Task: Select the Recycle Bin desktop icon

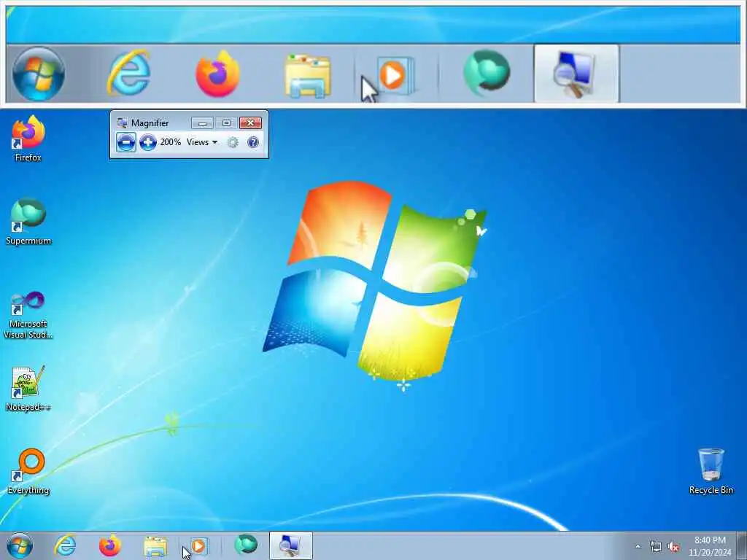Action: coord(711,471)
